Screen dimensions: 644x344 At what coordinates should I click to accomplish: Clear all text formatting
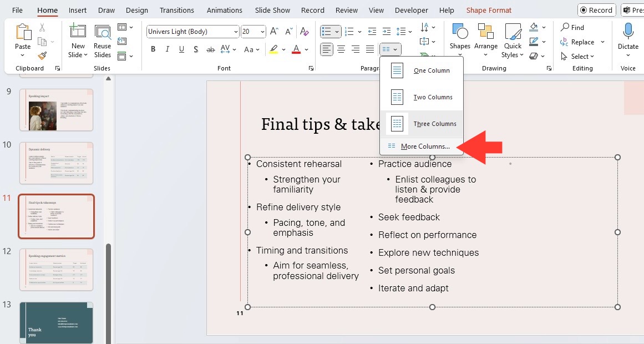pos(305,31)
